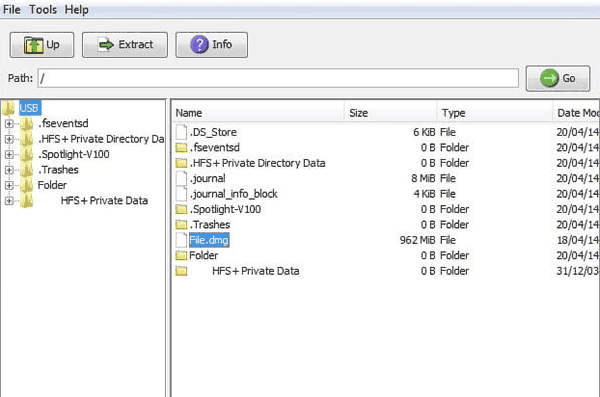
Task: Sort by the Type column header
Action: pos(495,113)
